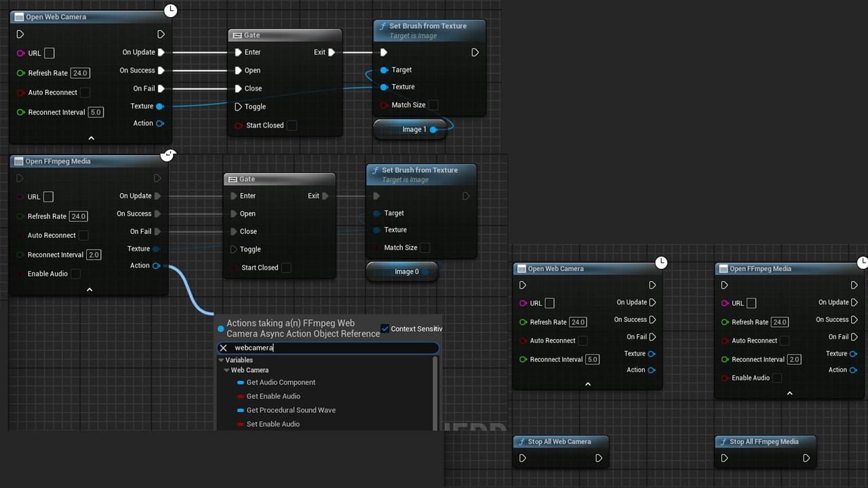The width and height of the screenshot is (868, 488).
Task: Click URL pin on unwired Open Web Camera node
Action: [523, 303]
